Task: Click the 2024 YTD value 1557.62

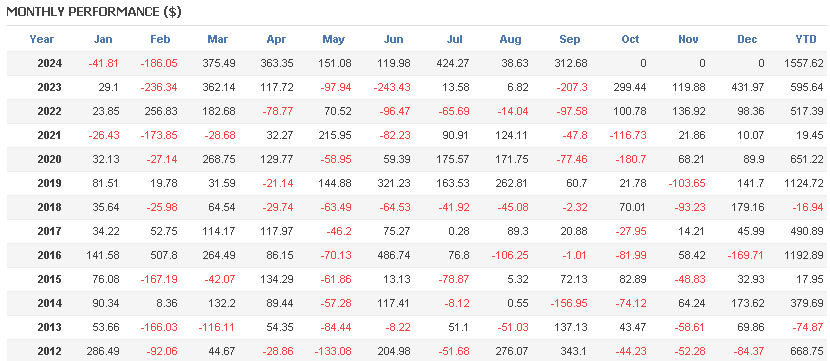Action: pyautogui.click(x=804, y=64)
